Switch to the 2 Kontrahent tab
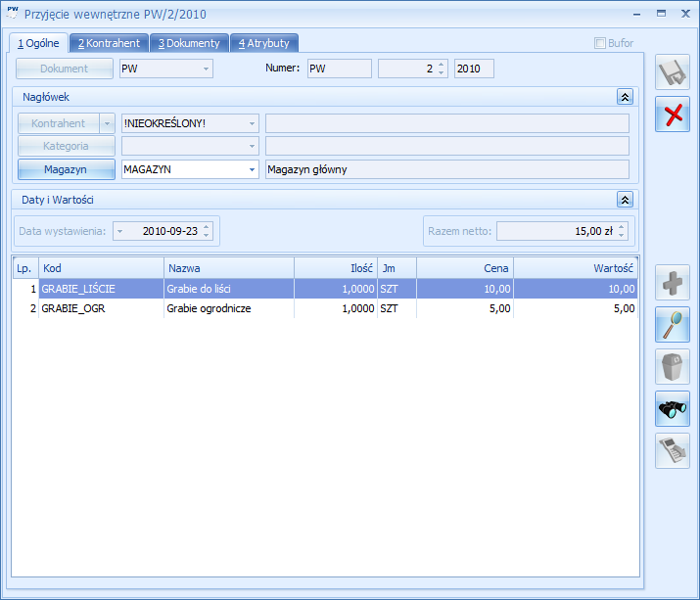Image resolution: width=700 pixels, height=600 pixels. click(109, 43)
